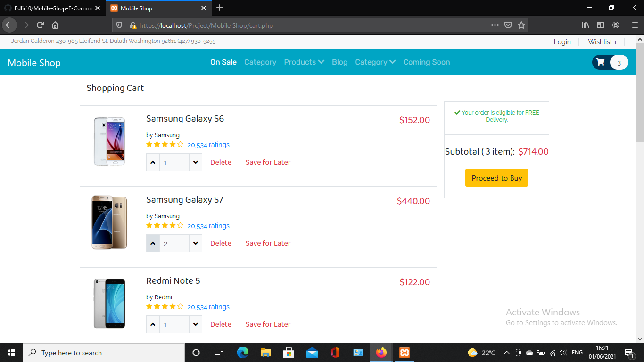Open the Firefox Library icon

click(585, 25)
